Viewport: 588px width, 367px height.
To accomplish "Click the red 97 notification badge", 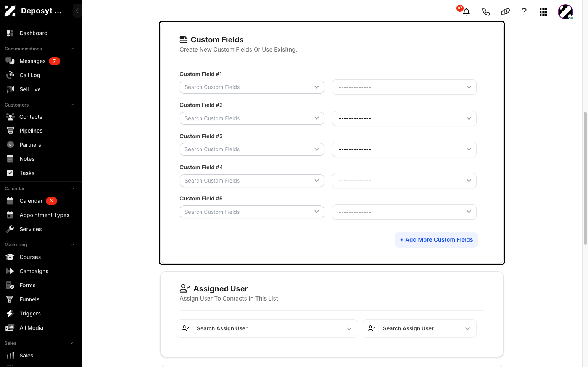I will [x=460, y=8].
